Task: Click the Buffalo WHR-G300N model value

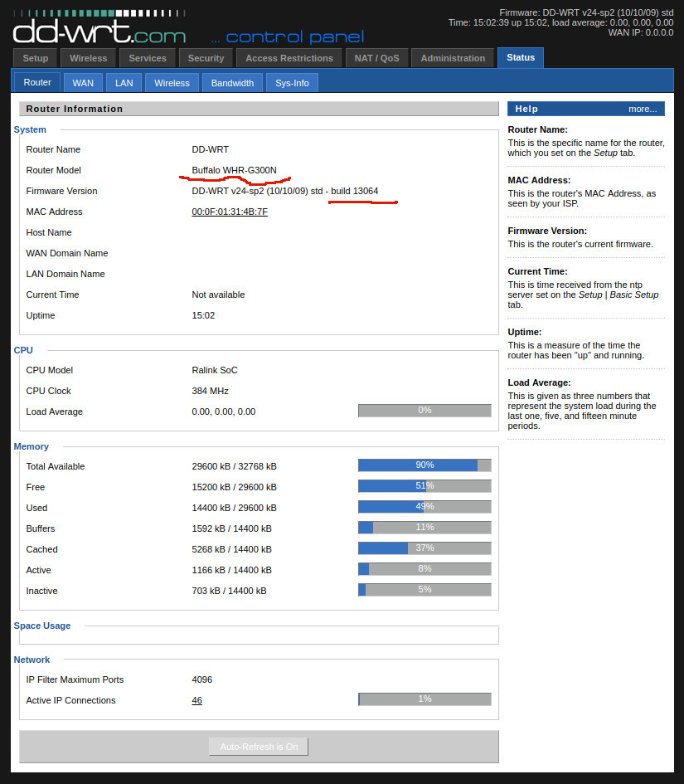Action: click(x=234, y=170)
